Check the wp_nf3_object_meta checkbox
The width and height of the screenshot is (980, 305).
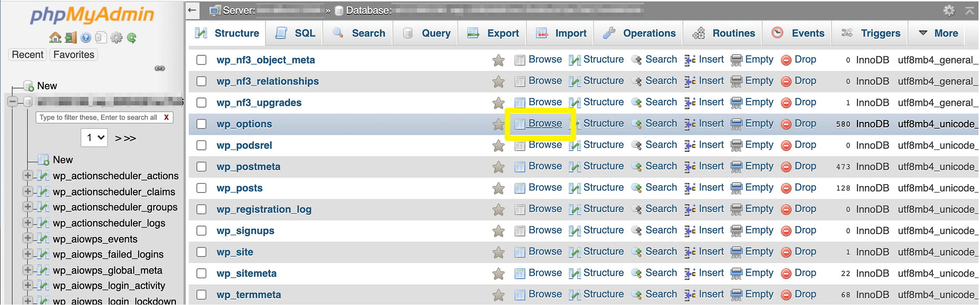pos(201,60)
